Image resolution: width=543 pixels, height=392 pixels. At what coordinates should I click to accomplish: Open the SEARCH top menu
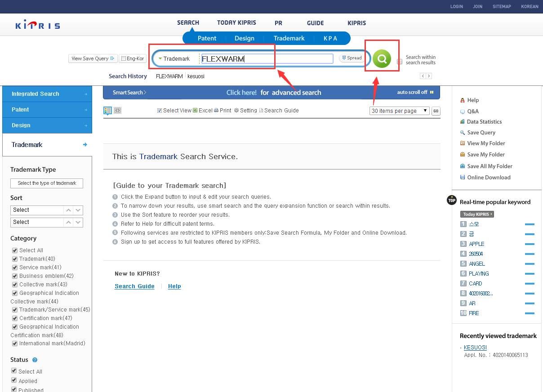[188, 22]
